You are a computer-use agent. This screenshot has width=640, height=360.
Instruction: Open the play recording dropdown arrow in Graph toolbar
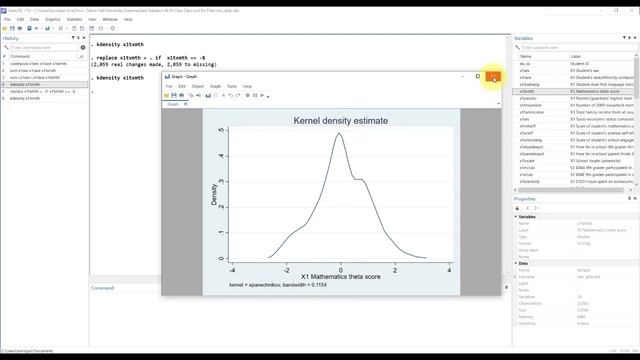click(268, 96)
